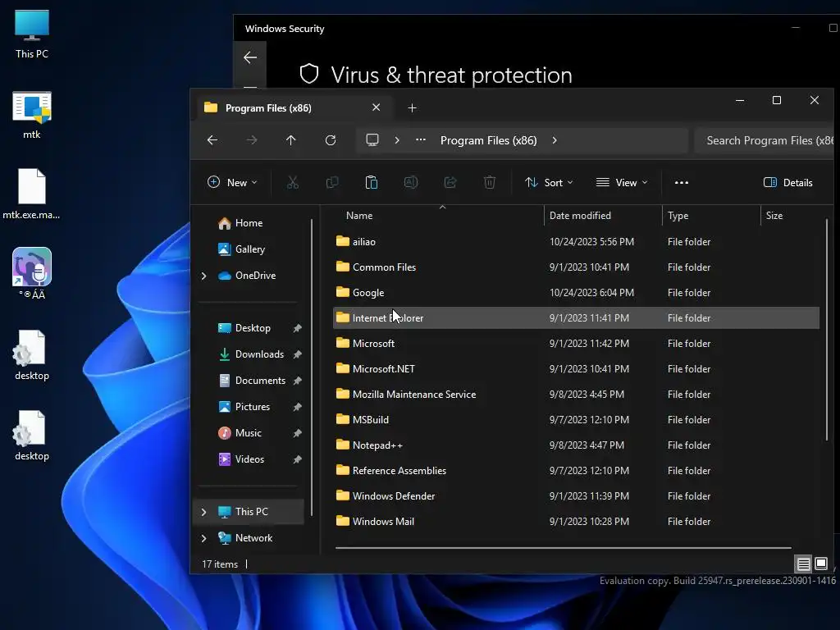Expand the OneDrive tree node
The image size is (840, 630).
203,276
